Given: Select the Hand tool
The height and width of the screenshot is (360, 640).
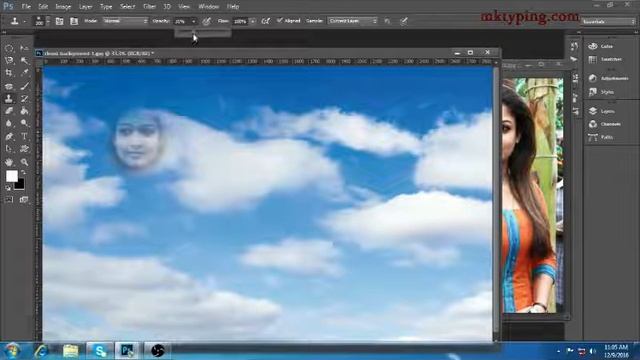Looking at the screenshot, I should point(9,162).
